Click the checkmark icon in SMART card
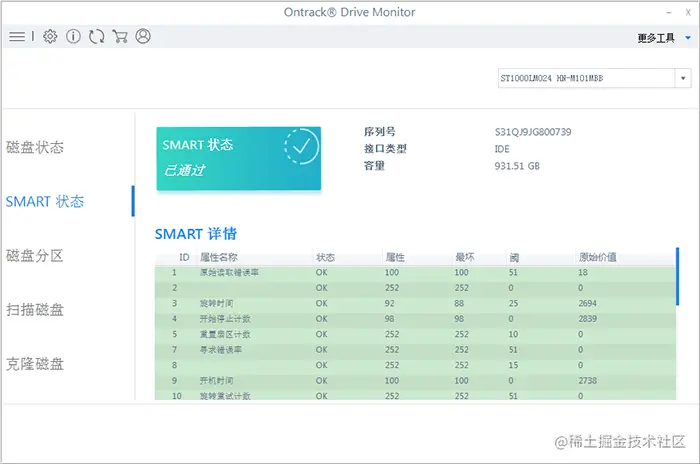Image resolution: width=700 pixels, height=464 pixels. [x=301, y=146]
